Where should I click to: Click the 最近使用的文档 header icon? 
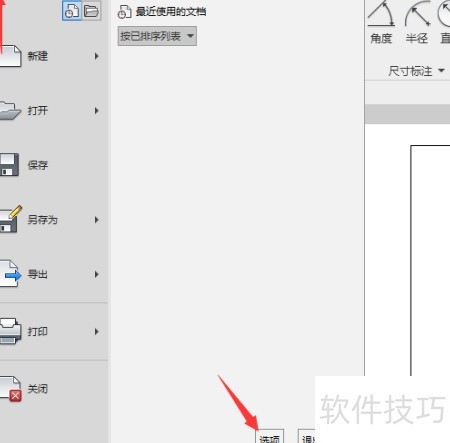pyautogui.click(x=124, y=12)
